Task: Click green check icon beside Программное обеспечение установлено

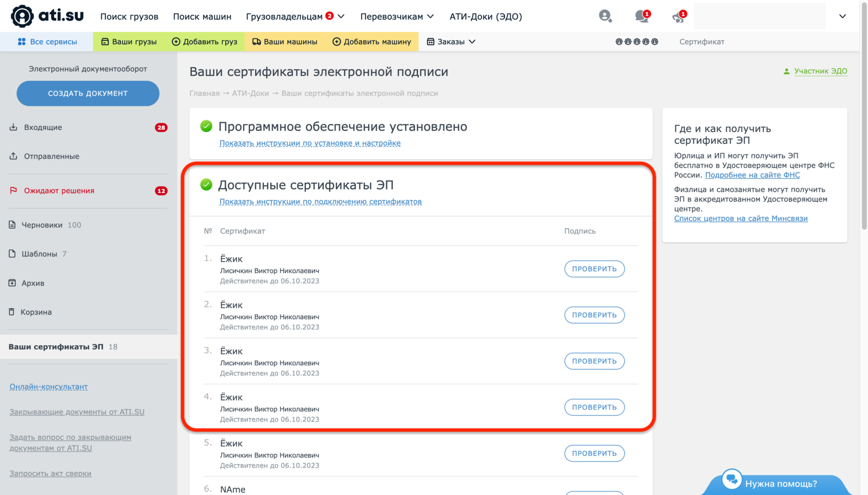Action: tap(206, 126)
